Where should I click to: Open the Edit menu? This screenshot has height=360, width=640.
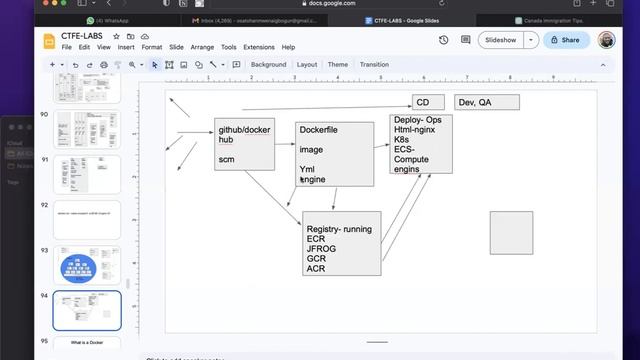point(84,47)
